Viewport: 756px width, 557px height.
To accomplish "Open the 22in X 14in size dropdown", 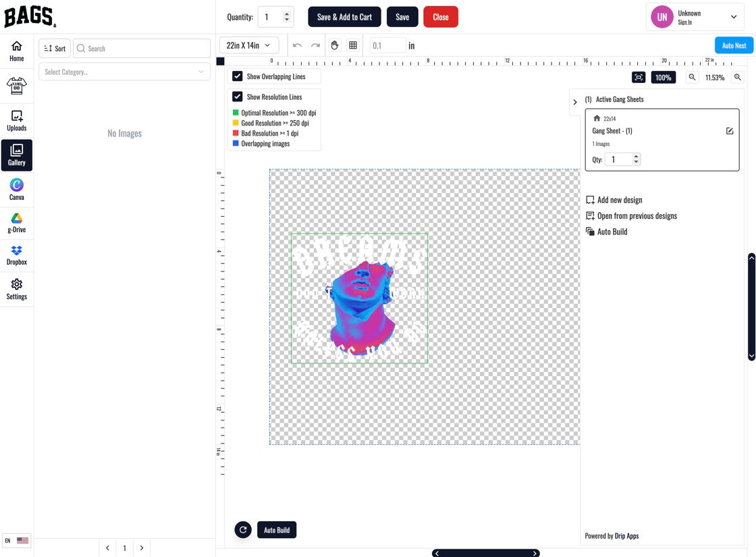I will point(249,45).
